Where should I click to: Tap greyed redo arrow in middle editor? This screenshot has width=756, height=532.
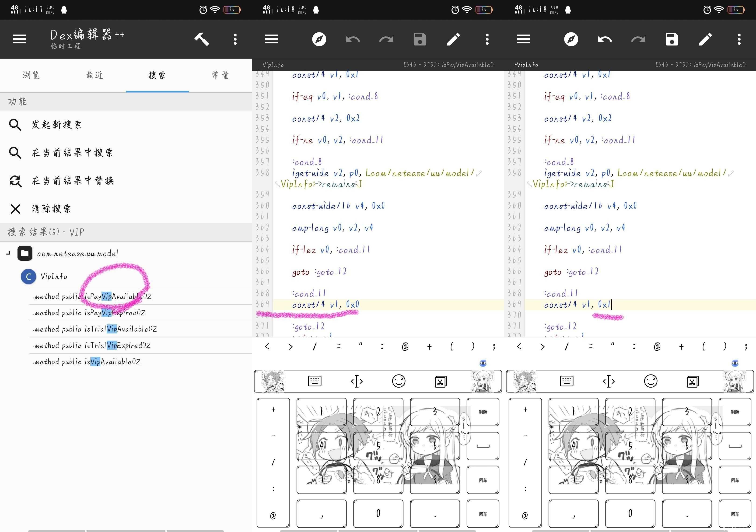coord(386,39)
